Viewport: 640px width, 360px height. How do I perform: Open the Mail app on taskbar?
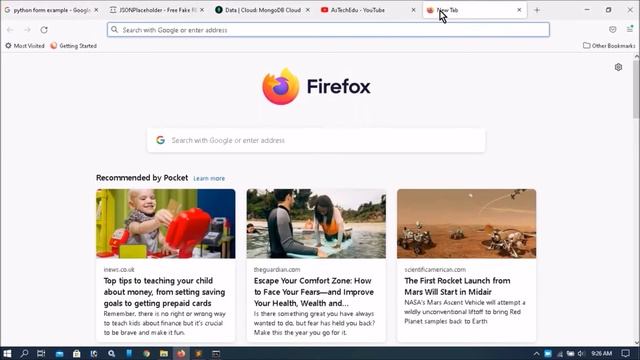(x=60, y=354)
